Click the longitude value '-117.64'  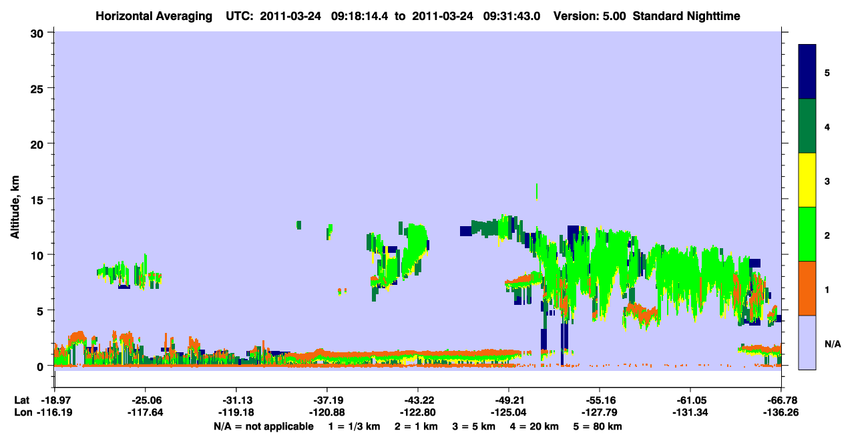click(145, 412)
